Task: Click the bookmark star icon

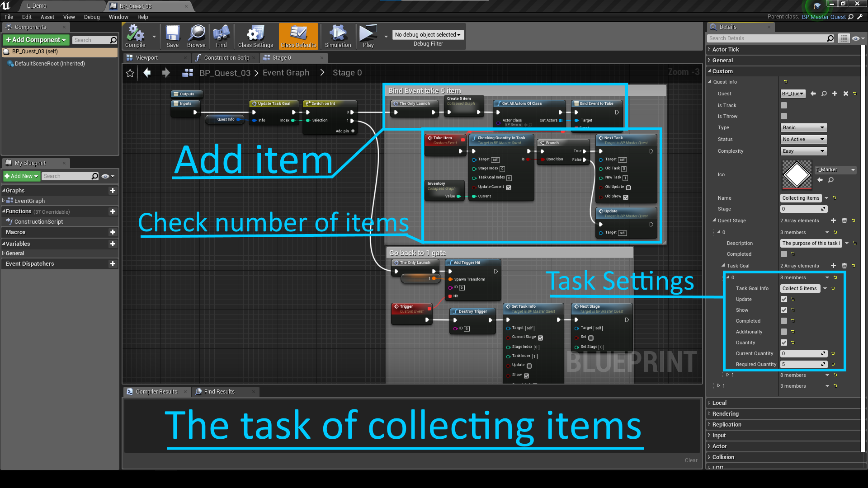Action: click(x=130, y=73)
